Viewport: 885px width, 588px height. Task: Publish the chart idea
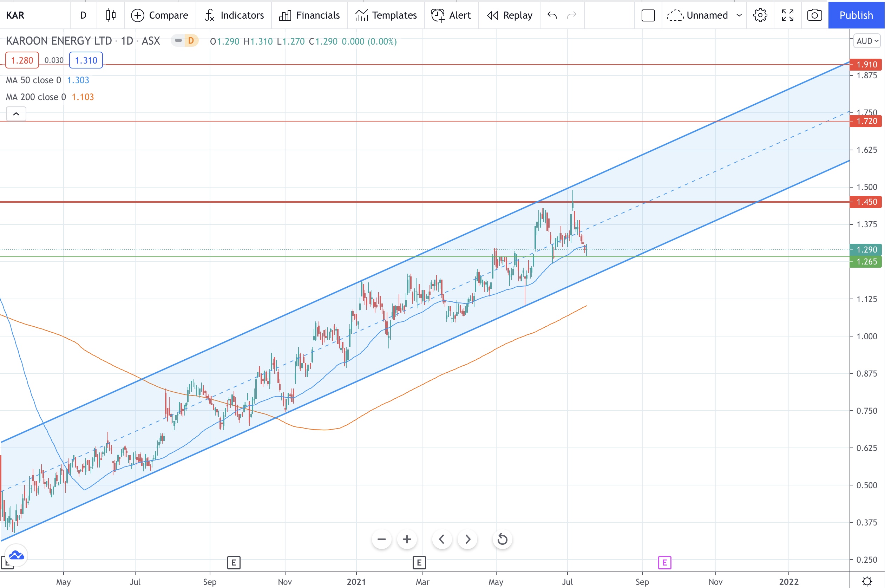856,15
